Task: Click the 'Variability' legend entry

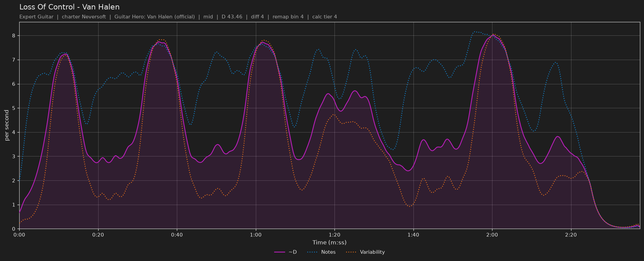Action: coord(365,252)
